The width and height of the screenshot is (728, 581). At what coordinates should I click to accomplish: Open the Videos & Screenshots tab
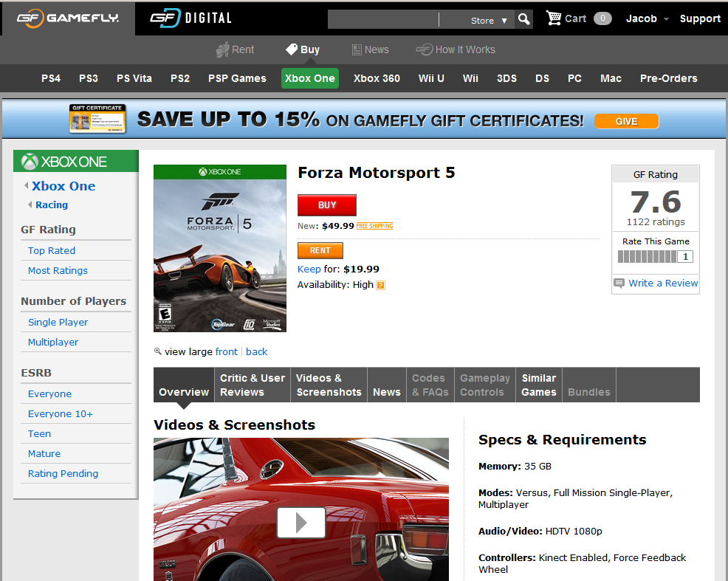click(x=329, y=385)
